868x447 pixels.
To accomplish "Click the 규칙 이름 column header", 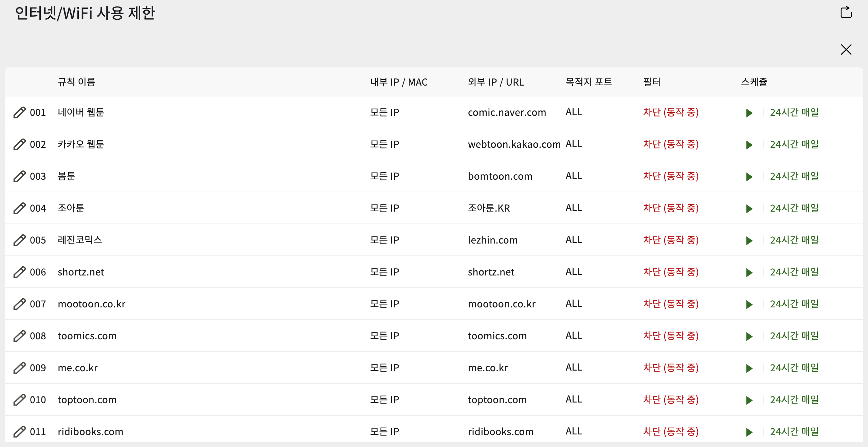I will (76, 82).
